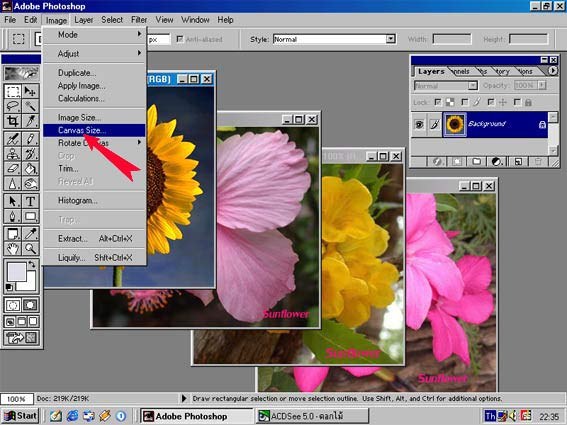Select the Rectangle shape tool

click(x=30, y=216)
